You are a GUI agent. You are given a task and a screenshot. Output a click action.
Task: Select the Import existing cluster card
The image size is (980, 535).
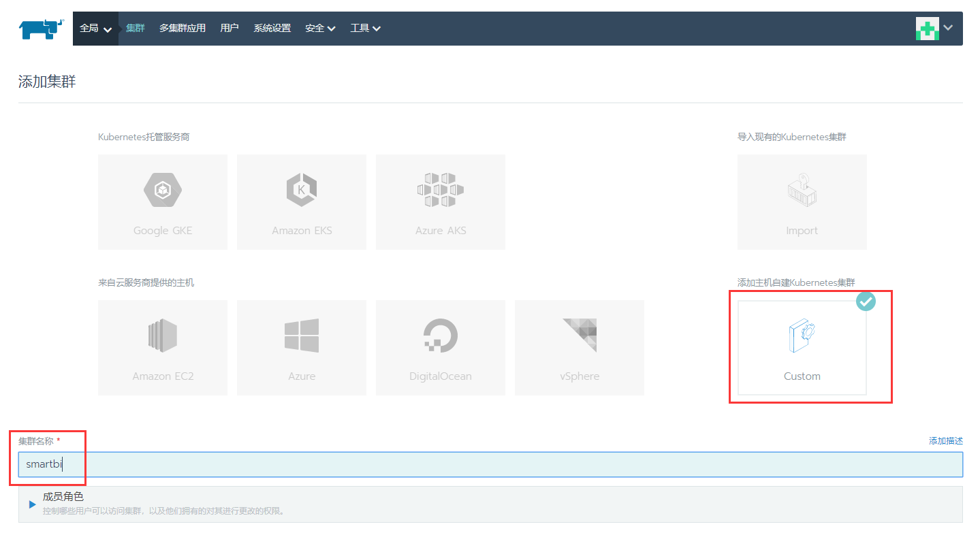802,202
